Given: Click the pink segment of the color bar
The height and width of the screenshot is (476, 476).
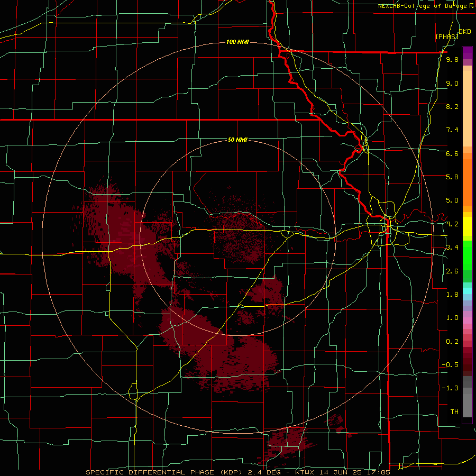Looking at the screenshot, I should (467, 321).
